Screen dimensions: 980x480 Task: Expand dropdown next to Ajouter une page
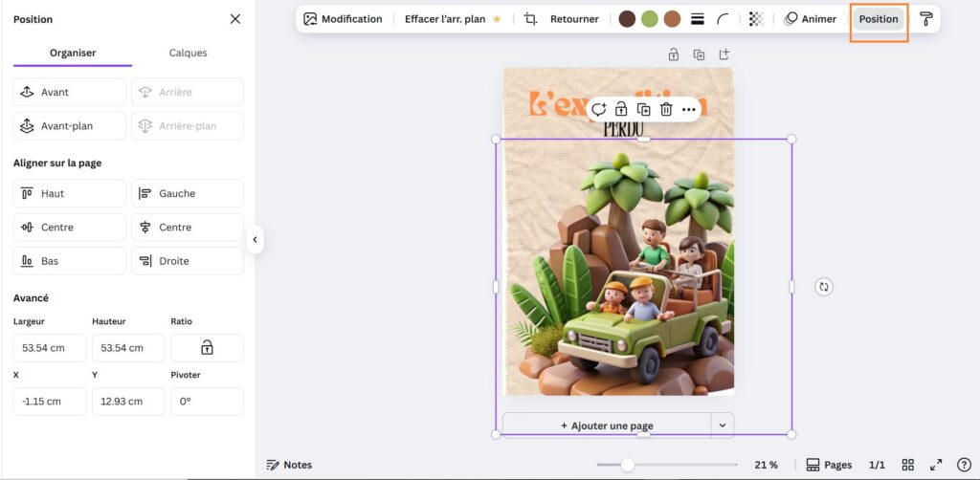tap(723, 425)
